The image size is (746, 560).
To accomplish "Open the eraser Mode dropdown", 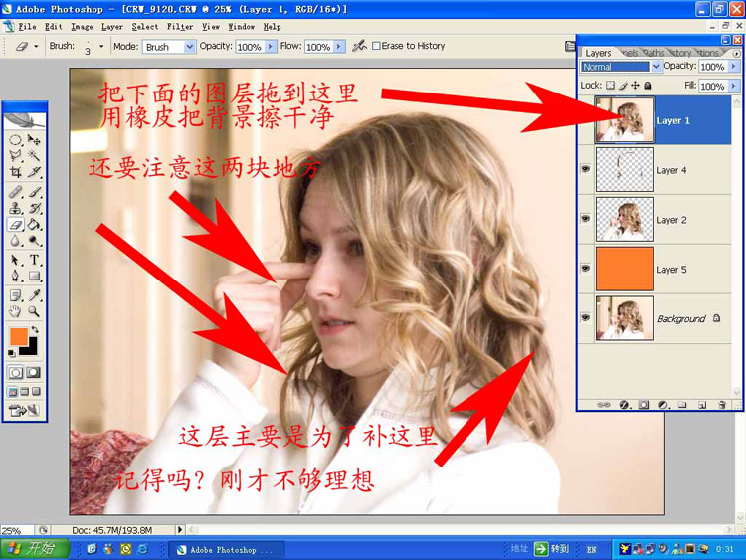I will (189, 47).
